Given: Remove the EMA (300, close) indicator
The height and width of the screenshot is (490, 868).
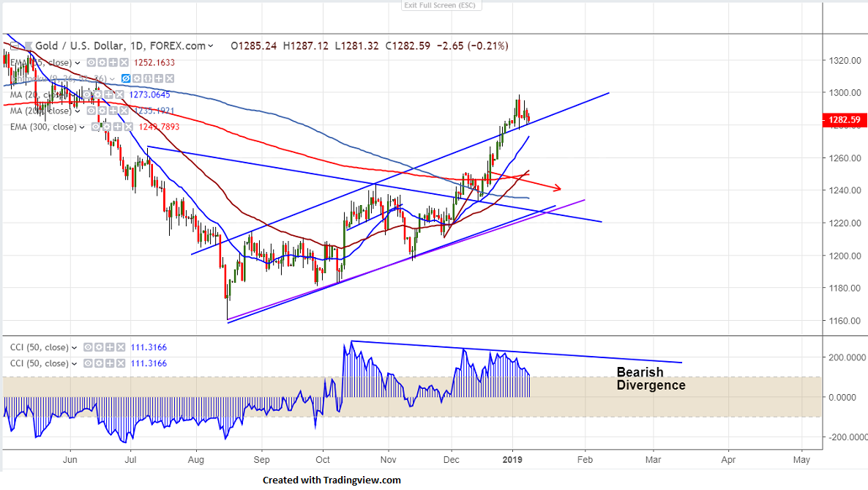Looking at the screenshot, I should click(128, 127).
